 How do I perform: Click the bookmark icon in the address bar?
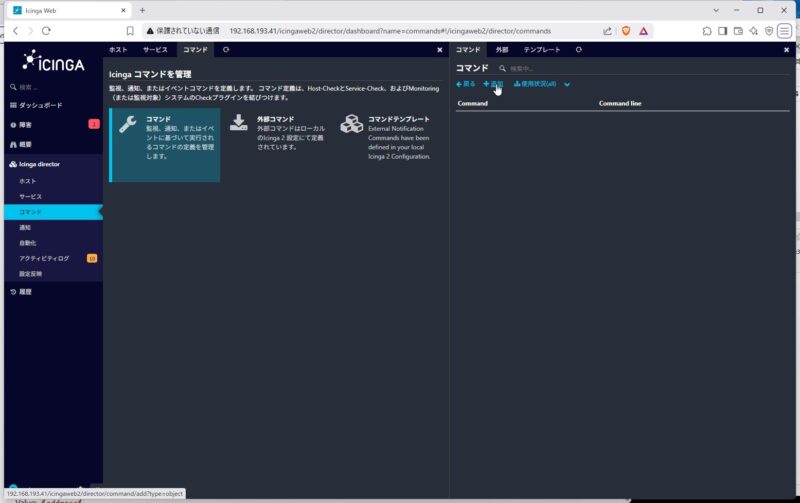tap(130, 31)
